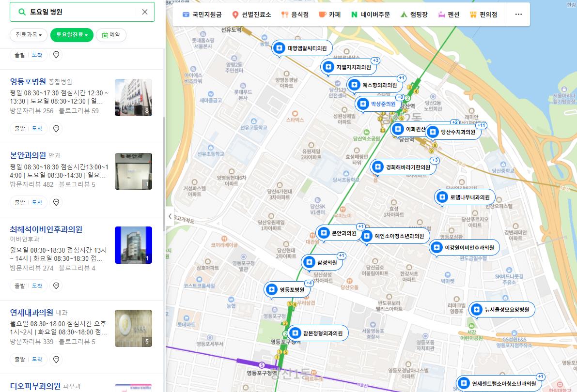The image size is (577, 392).
Task: Select the 경희해바라기한의원 map marker
Action: click(403, 167)
